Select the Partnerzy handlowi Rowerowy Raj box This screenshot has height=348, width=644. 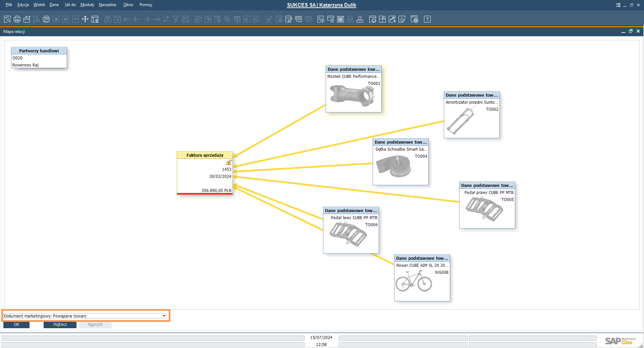[x=39, y=58]
